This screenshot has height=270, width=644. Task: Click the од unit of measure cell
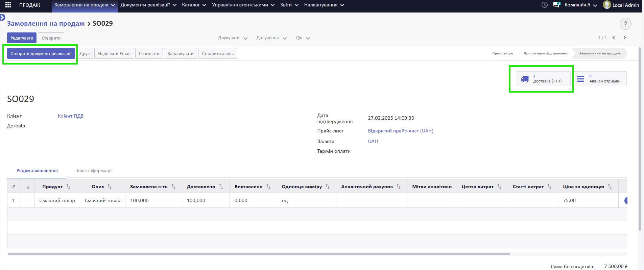click(307, 200)
